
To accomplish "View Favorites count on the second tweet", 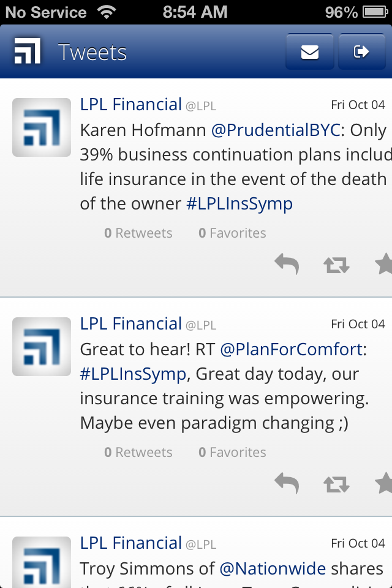I will 232,453.
